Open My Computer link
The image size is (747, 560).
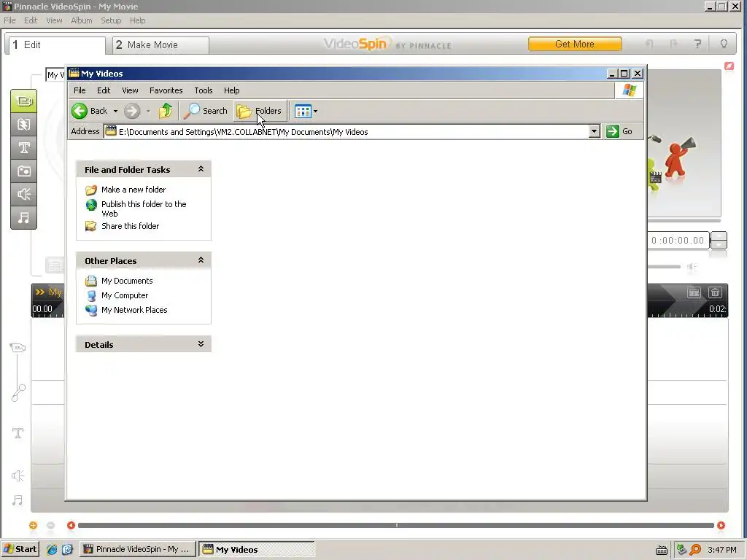(124, 296)
